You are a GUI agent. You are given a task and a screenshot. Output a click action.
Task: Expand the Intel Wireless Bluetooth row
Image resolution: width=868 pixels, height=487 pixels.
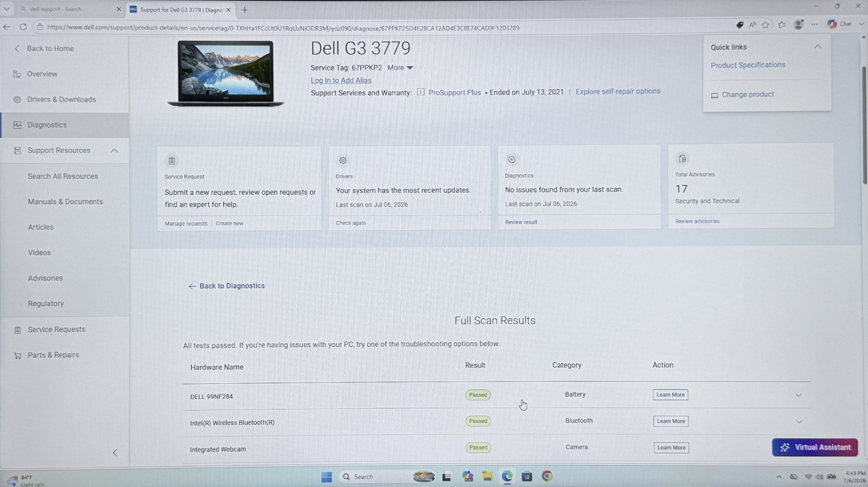(799, 422)
